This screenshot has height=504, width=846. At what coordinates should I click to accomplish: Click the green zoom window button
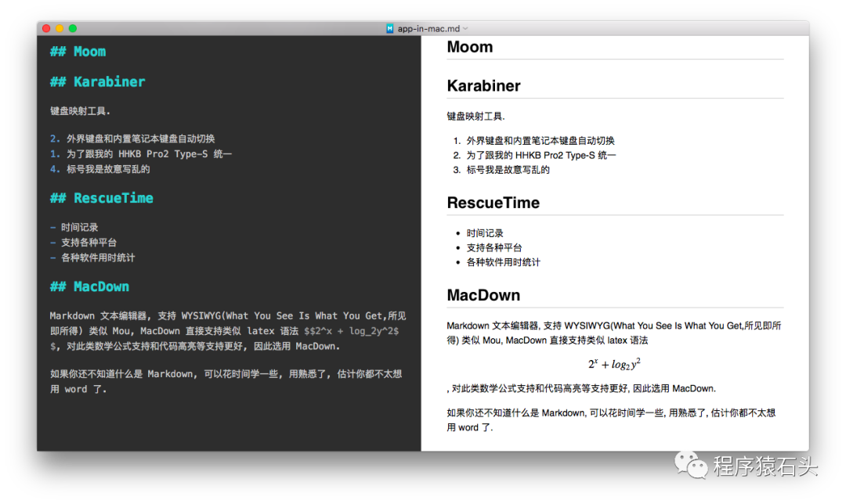point(72,29)
